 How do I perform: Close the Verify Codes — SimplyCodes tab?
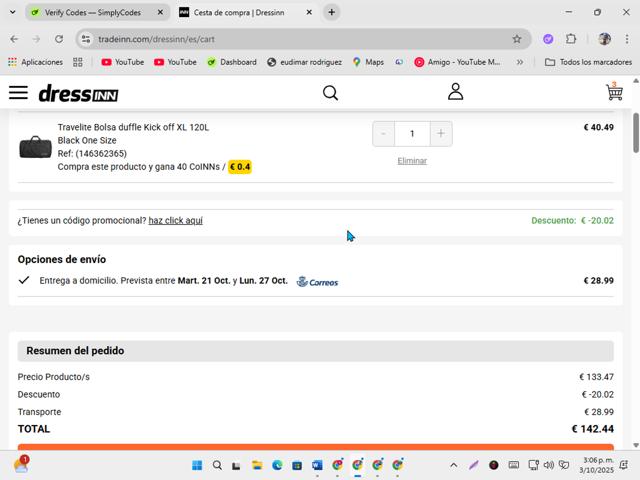coord(160,12)
